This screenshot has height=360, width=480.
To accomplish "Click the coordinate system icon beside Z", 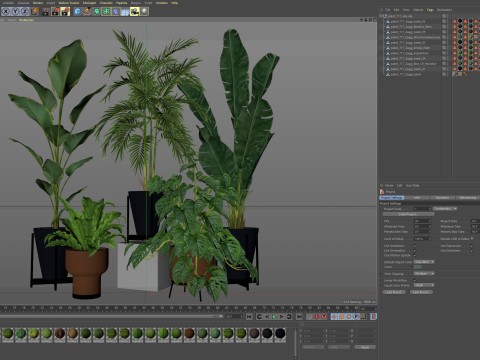I will point(34,12).
